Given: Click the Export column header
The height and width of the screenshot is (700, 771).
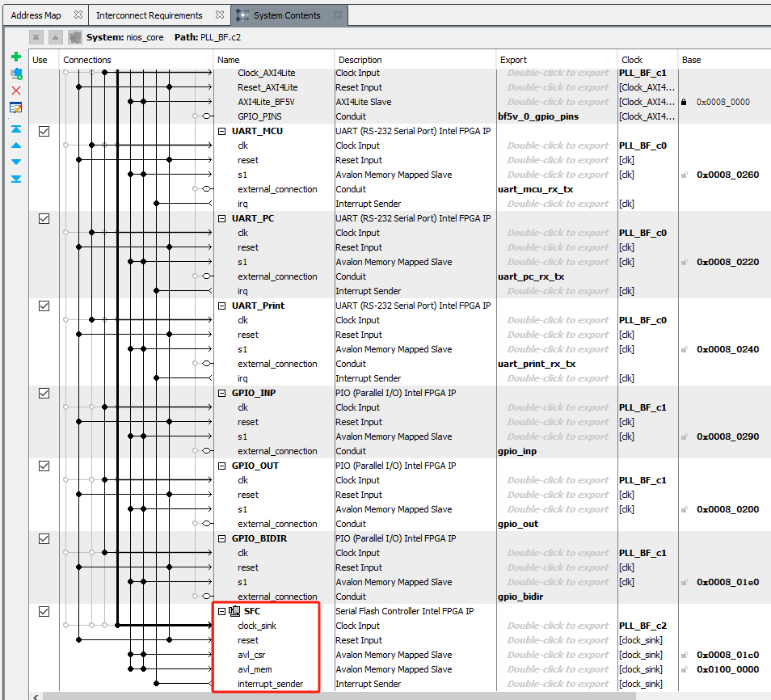Looking at the screenshot, I should click(557, 60).
